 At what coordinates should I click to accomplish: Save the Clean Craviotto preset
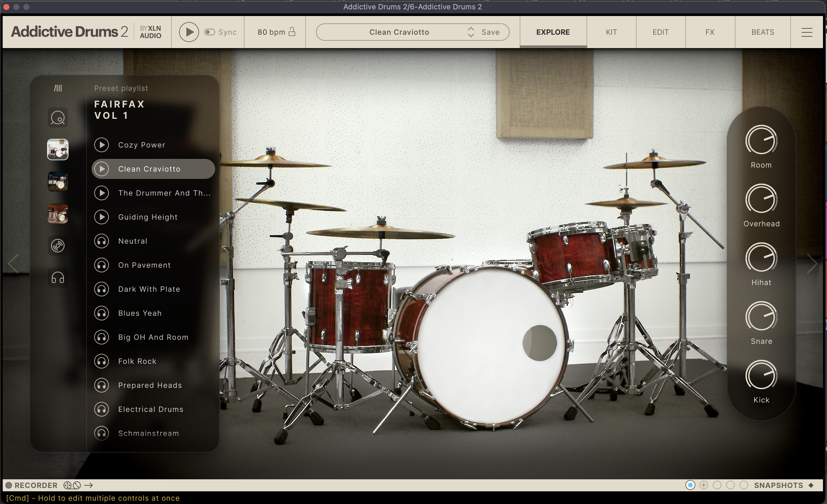(x=490, y=32)
